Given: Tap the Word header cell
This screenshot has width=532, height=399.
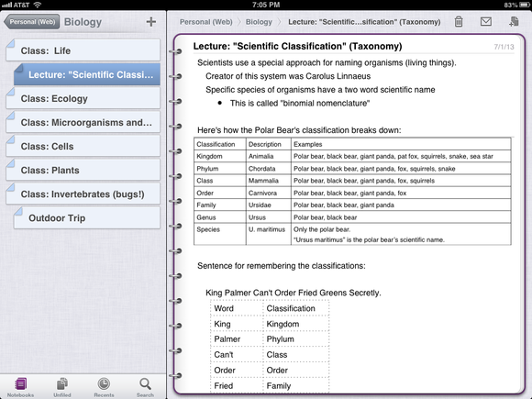Looking at the screenshot, I should pos(237,308).
